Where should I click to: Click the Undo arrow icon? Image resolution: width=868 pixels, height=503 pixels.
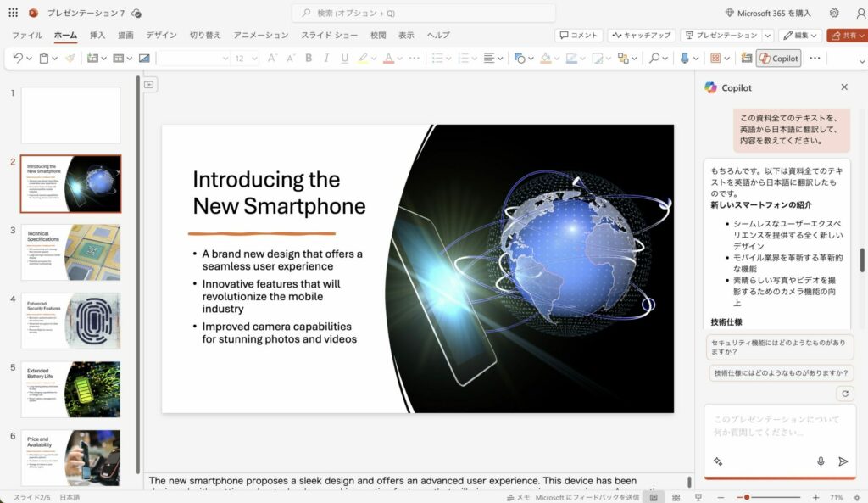18,59
